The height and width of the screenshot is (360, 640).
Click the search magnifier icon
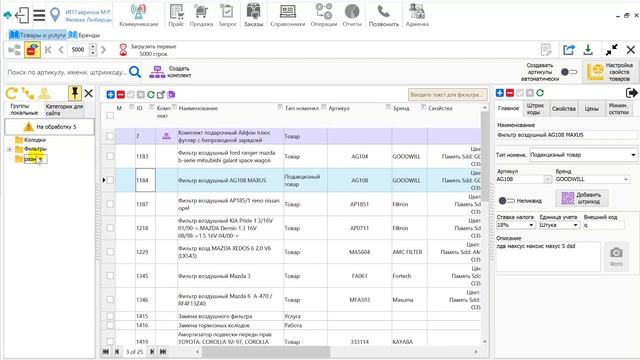135,72
